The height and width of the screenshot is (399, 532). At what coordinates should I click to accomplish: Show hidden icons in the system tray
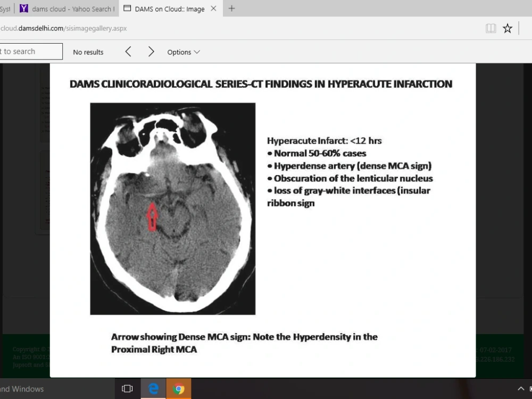tap(522, 389)
